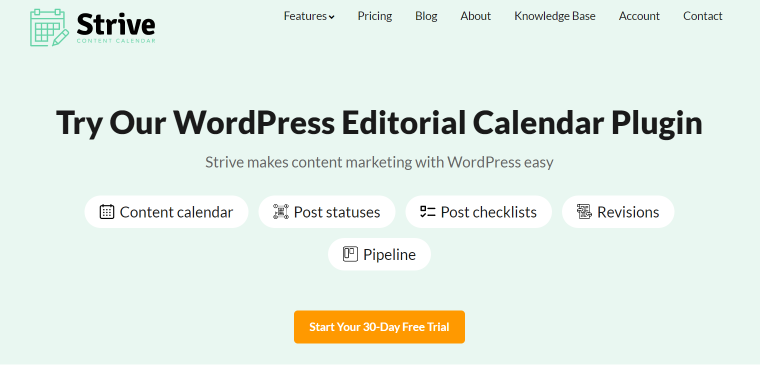Open the Revisions feature pill
Image resolution: width=760 pixels, height=365 pixels.
tap(618, 212)
